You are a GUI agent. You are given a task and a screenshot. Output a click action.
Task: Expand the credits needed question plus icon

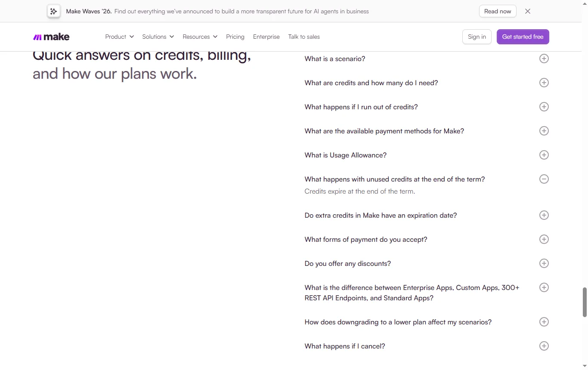tap(544, 83)
